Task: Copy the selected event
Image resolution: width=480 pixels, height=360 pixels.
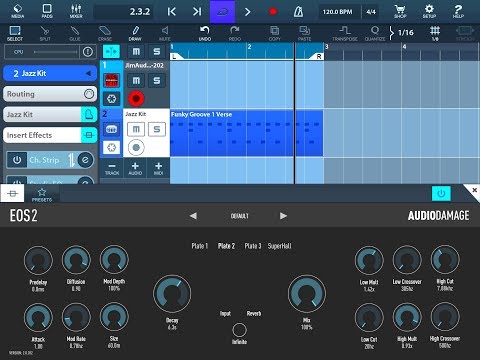Action: pos(275,33)
